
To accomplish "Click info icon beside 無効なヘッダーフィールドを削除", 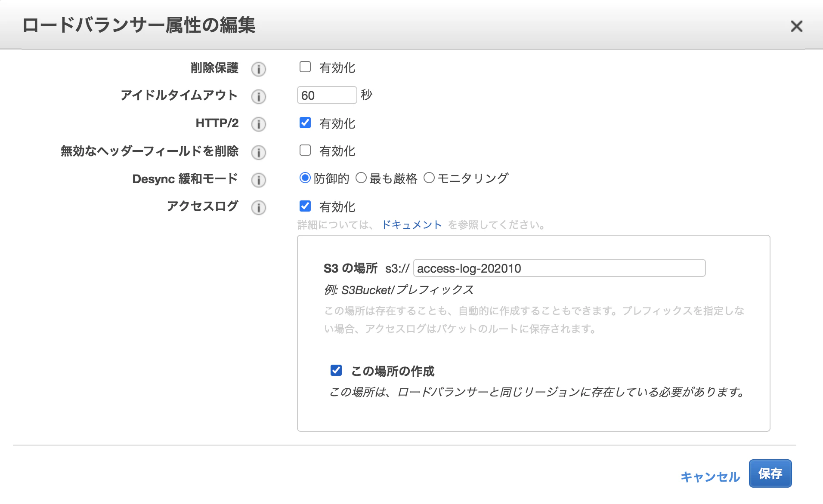I will click(259, 152).
